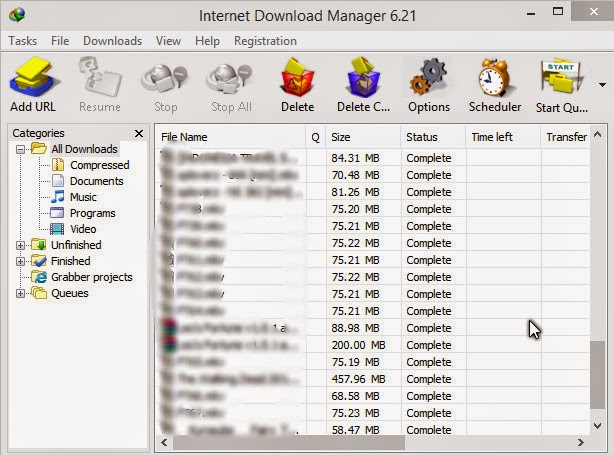
Task: Open Options via the gears icon
Action: (428, 78)
